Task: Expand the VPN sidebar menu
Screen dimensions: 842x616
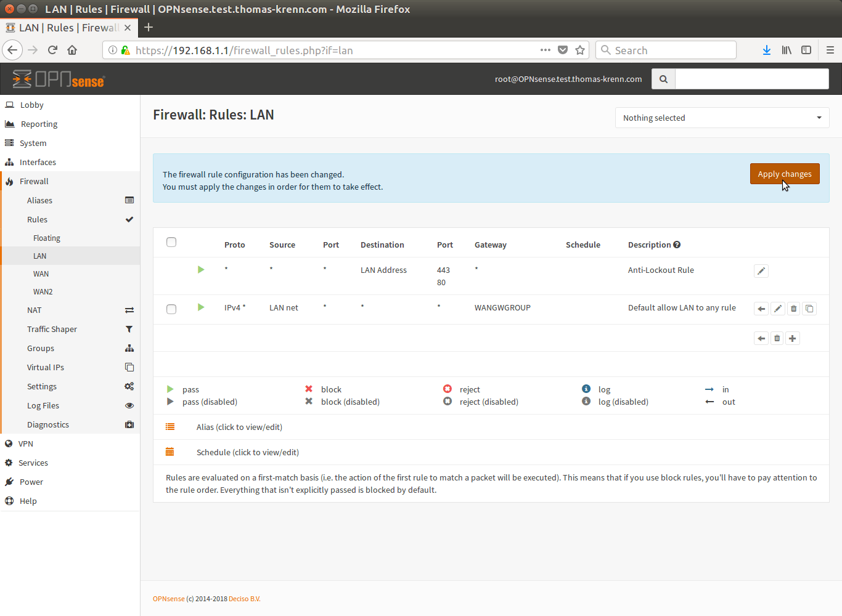Action: 26,444
